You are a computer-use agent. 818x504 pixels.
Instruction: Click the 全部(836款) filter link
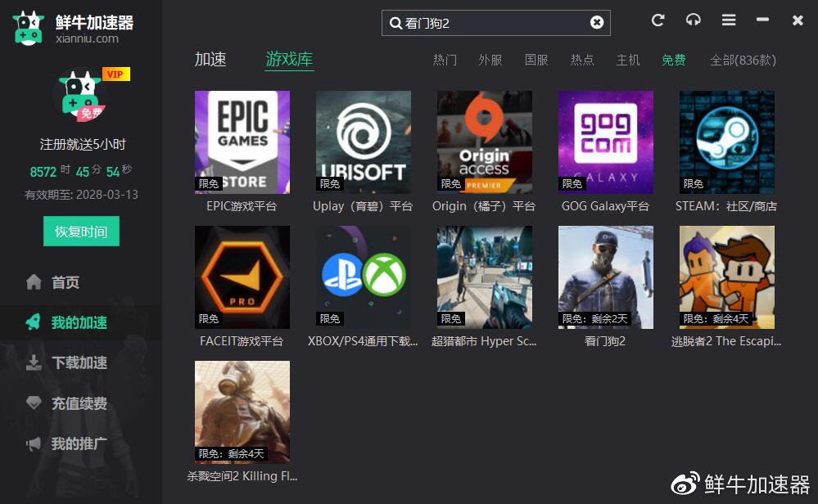[x=743, y=60]
